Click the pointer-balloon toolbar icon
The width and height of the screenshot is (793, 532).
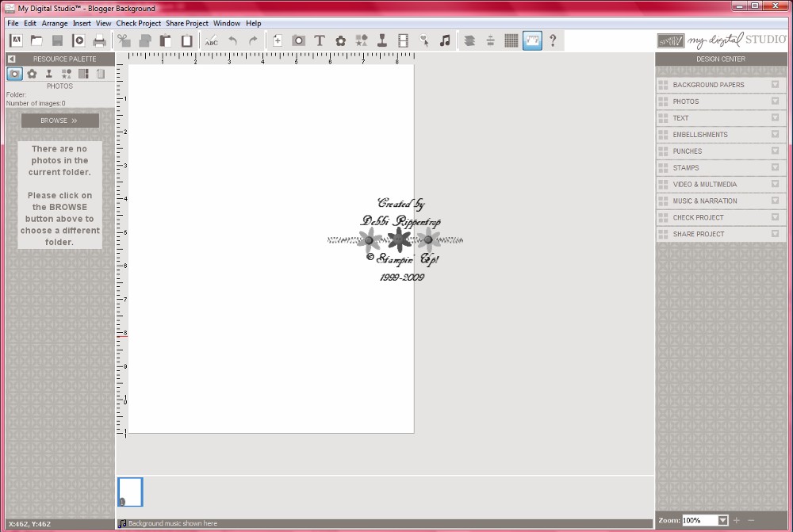coord(423,40)
